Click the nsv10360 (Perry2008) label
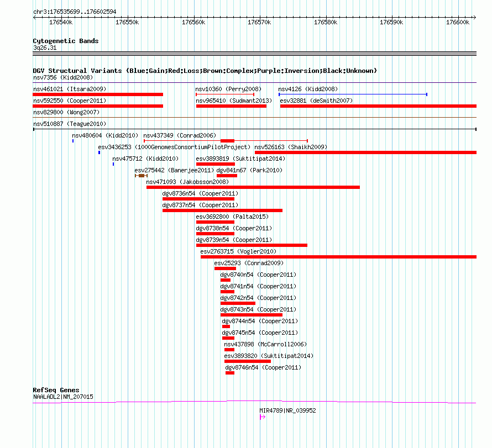The image size is (492, 448). tap(228, 89)
